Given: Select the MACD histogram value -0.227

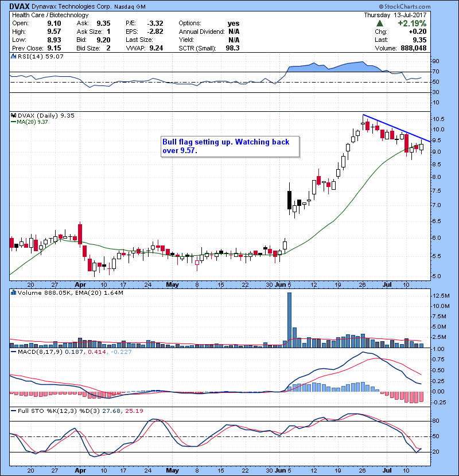Looking at the screenshot, I should [121, 352].
